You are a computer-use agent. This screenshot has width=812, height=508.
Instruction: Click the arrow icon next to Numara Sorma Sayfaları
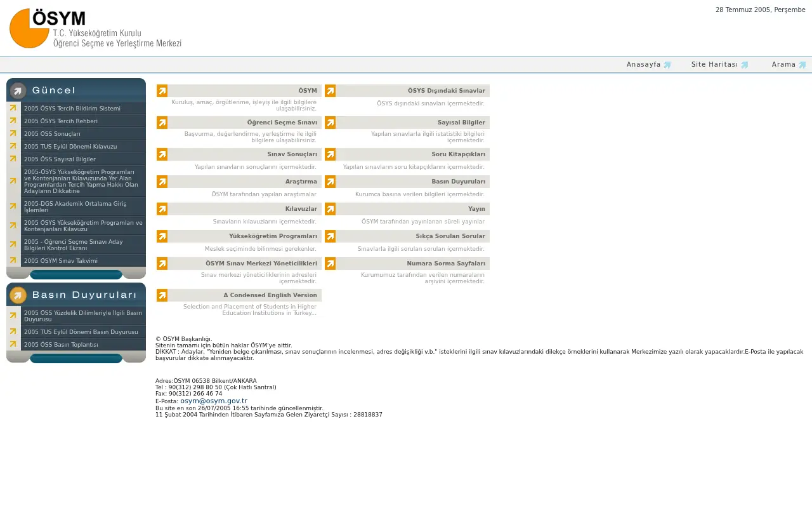331,264
